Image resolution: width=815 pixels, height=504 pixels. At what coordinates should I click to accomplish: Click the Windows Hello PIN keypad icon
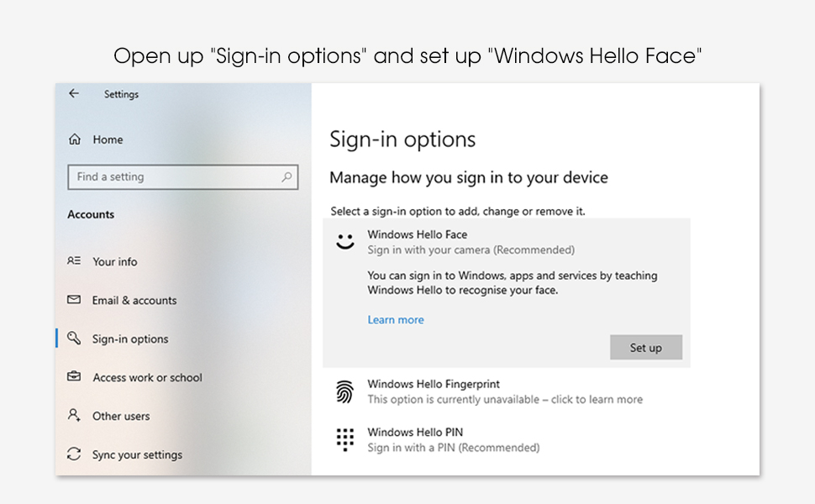click(344, 439)
